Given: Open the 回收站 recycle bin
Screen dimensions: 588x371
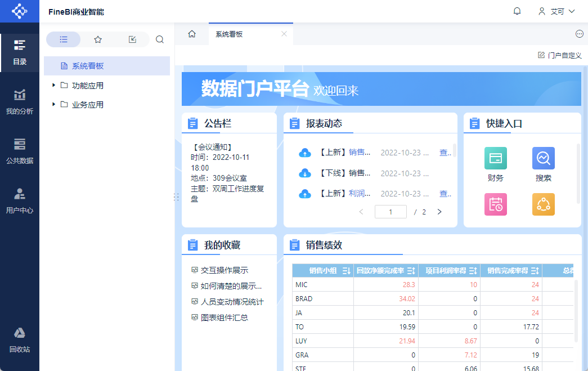Looking at the screenshot, I should click(x=20, y=339).
